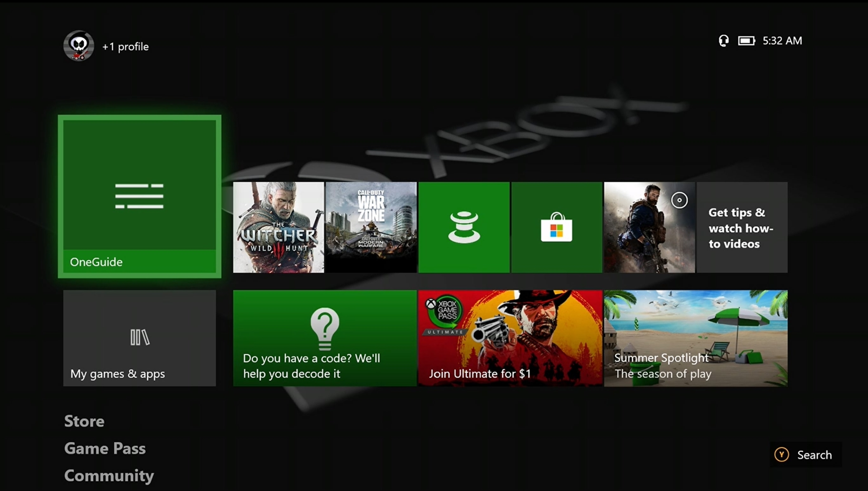Image resolution: width=868 pixels, height=491 pixels.
Task: Select the headset status icon
Action: (x=724, y=40)
